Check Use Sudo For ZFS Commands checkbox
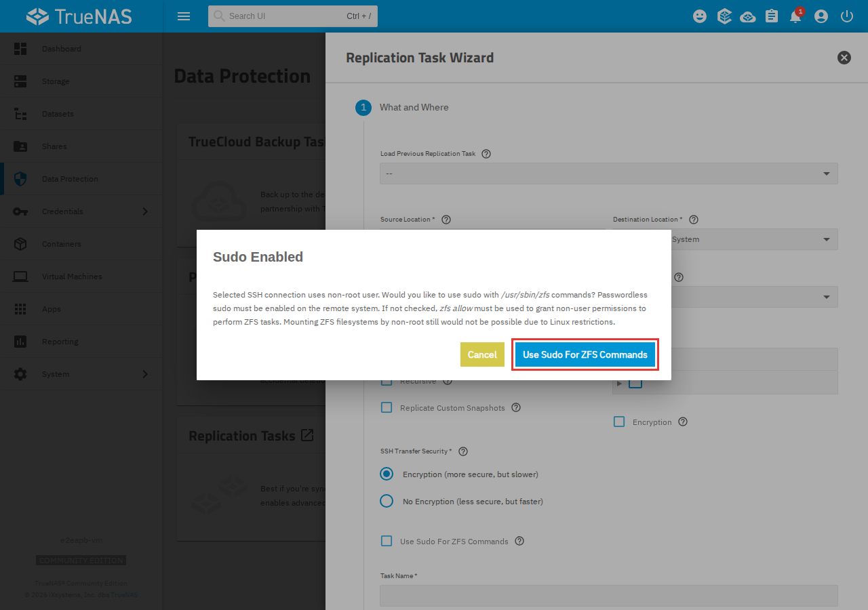 point(387,541)
